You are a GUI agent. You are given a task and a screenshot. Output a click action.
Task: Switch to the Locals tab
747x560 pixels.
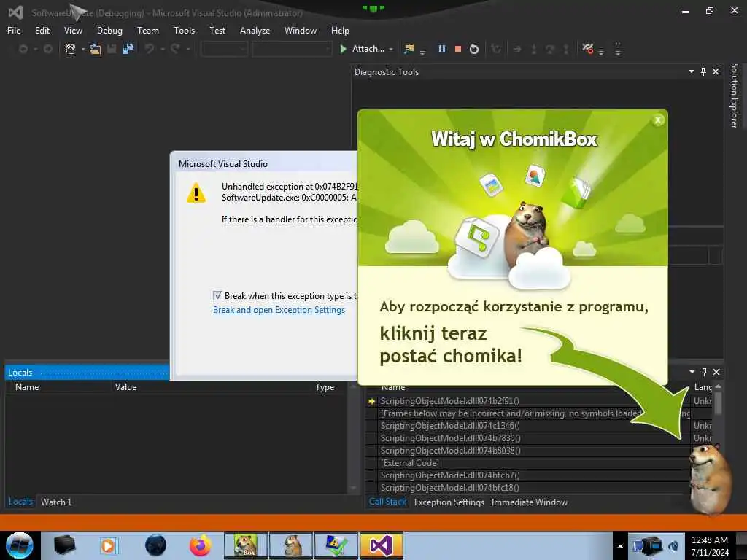[x=20, y=502]
